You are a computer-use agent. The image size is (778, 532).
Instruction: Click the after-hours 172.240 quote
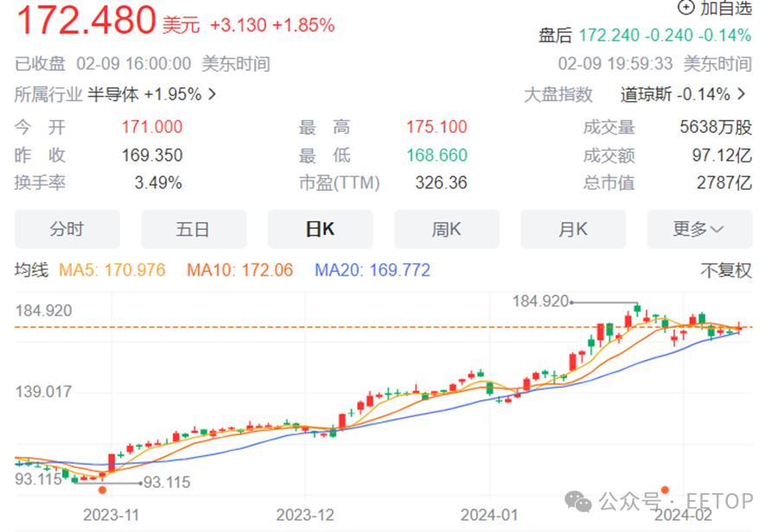pos(609,35)
